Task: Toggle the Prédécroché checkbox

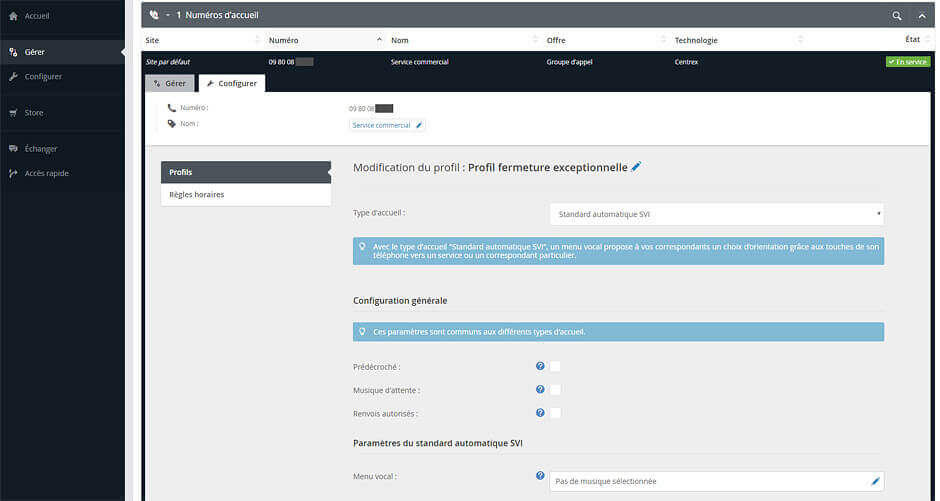Action: point(555,366)
